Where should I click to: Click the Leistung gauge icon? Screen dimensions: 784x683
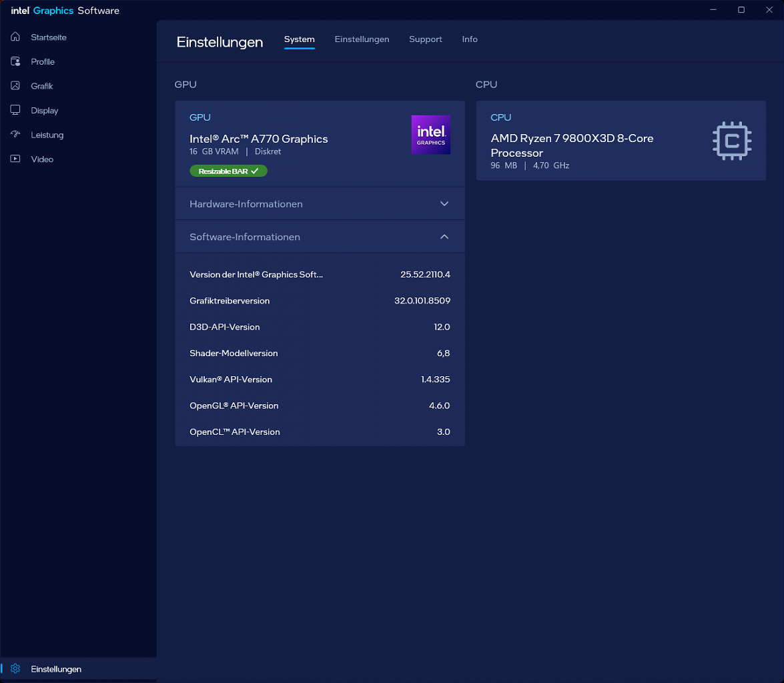click(15, 135)
